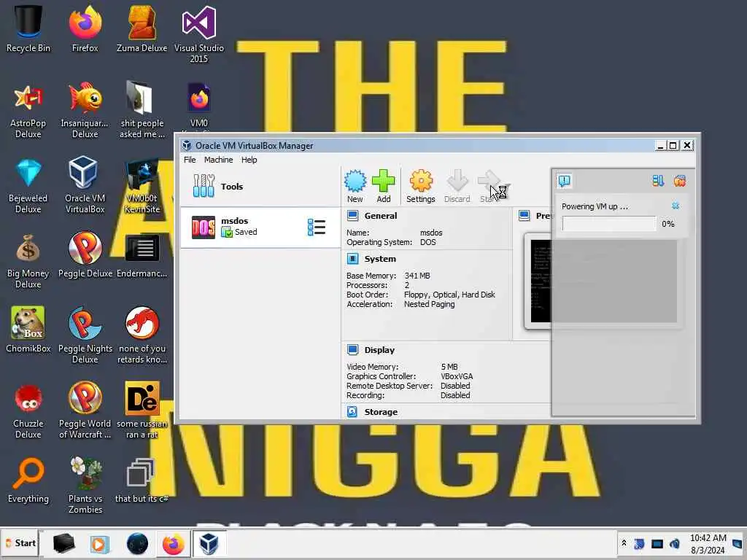Click the Video Memory 5 MB value

pos(449,367)
